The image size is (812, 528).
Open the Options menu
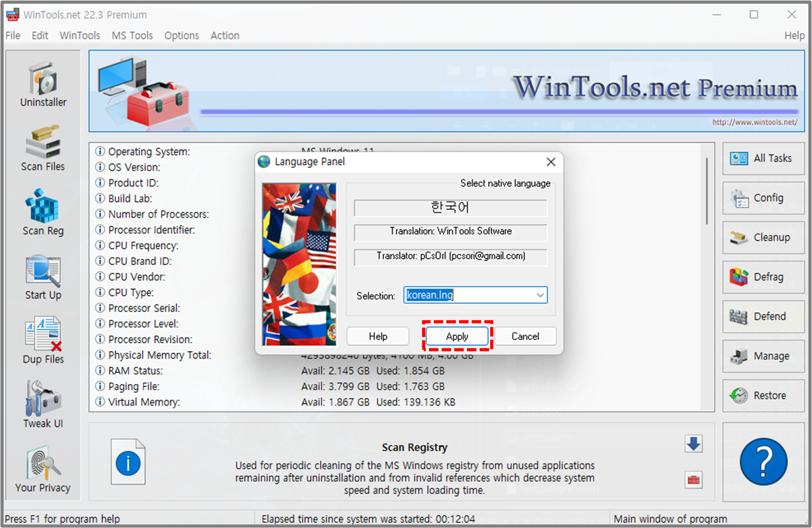(x=181, y=35)
